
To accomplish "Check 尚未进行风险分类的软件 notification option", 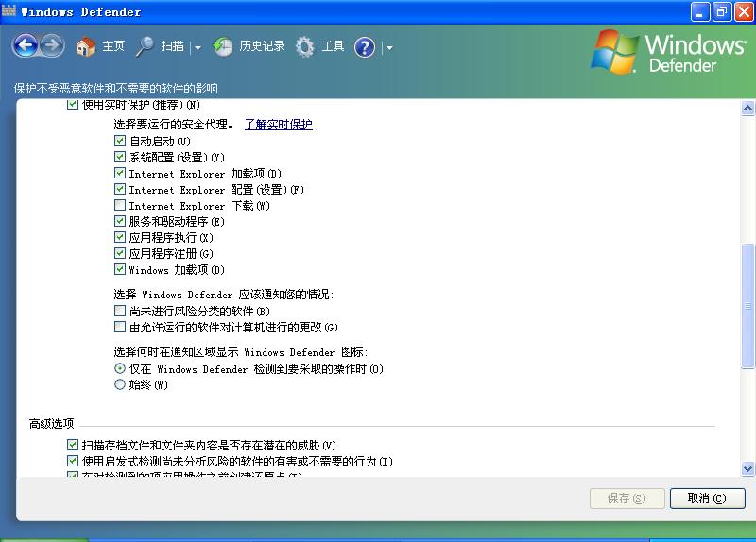I will (x=120, y=311).
